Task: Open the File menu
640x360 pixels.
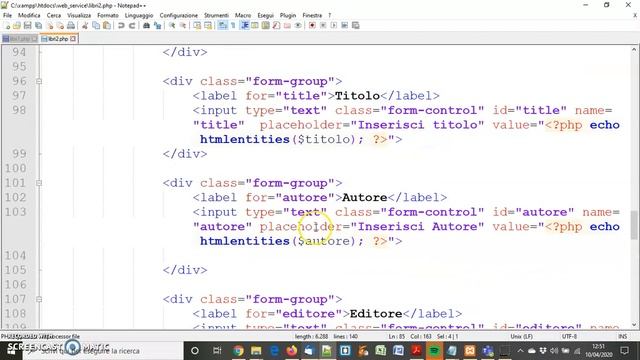Action: click(x=7, y=15)
